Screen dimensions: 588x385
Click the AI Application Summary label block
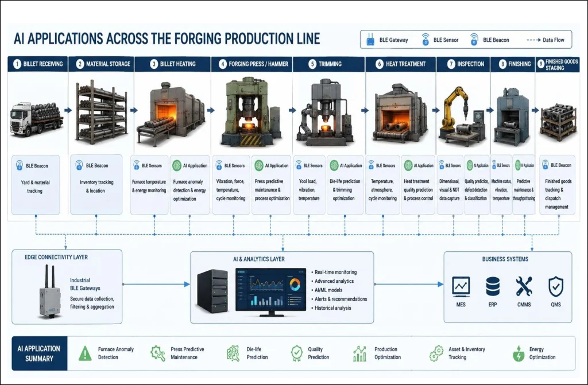[x=40, y=353]
